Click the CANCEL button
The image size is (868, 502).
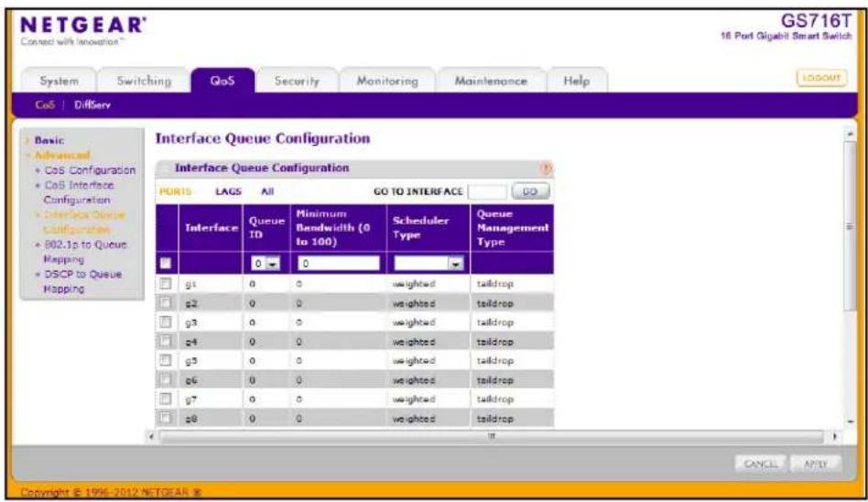click(x=760, y=464)
